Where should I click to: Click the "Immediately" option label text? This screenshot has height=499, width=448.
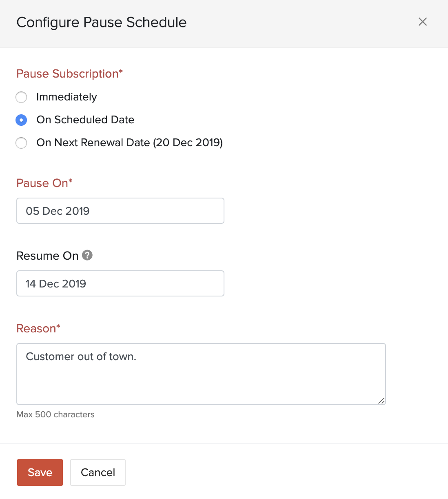pos(67,97)
